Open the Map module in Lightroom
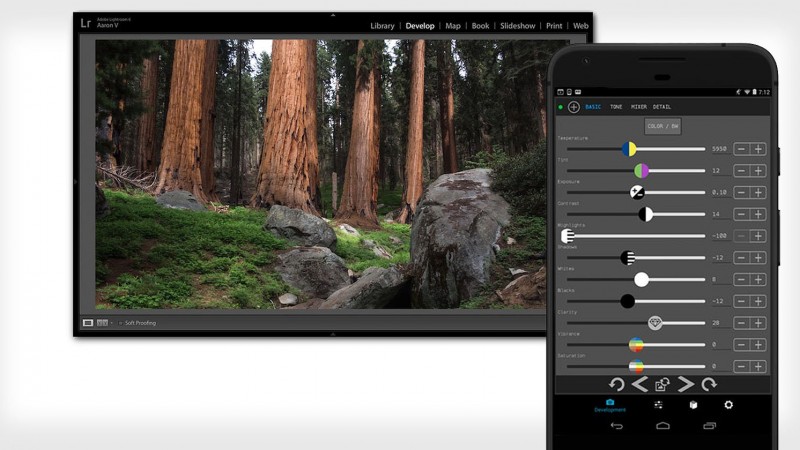The image size is (800, 450). point(453,26)
